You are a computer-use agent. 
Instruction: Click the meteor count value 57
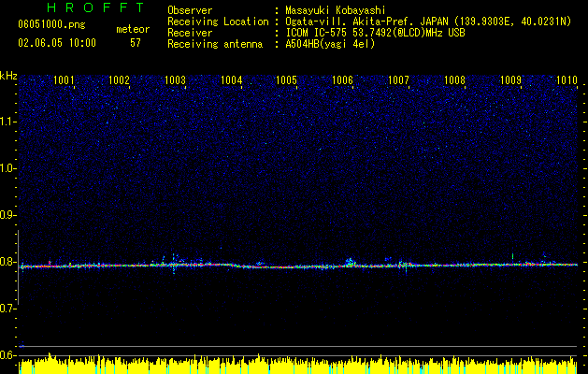[136, 43]
